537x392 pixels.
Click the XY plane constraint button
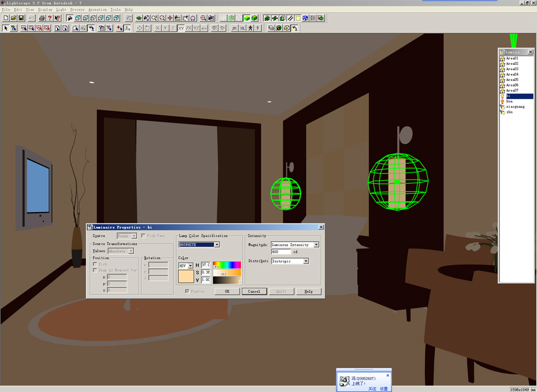[181, 28]
